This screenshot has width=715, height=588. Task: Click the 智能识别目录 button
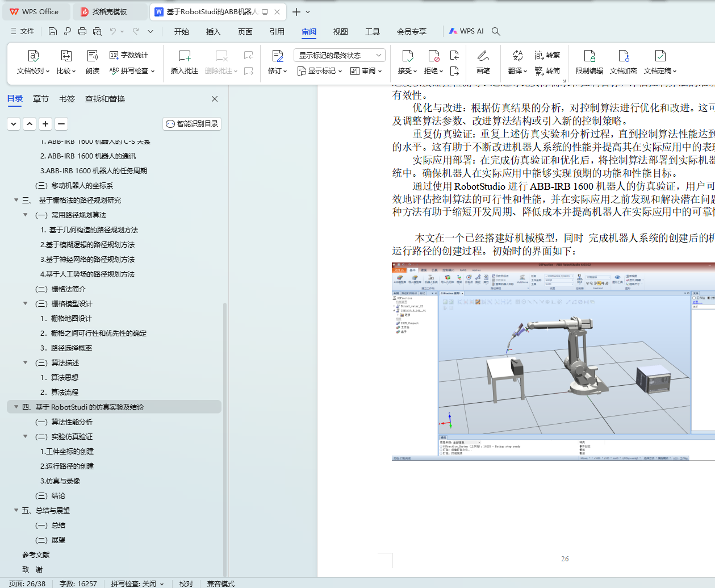192,124
